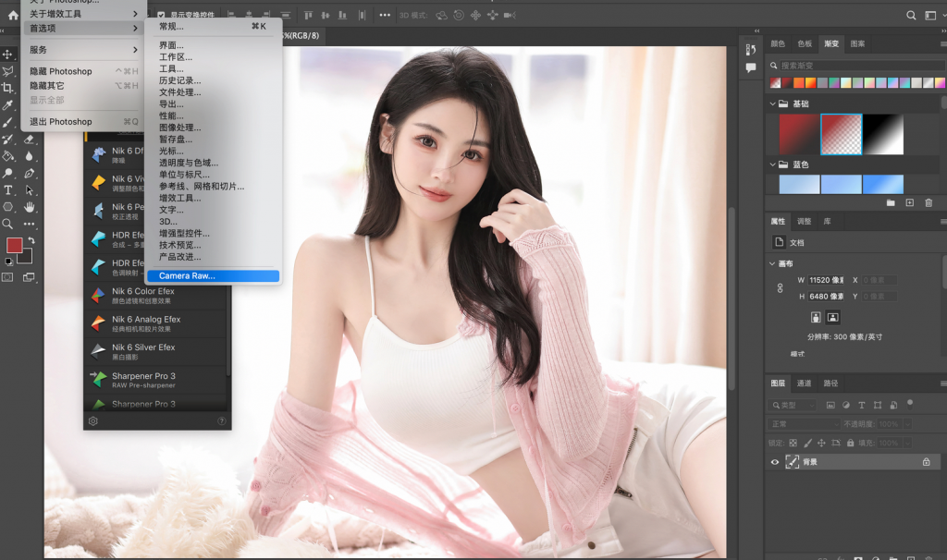The image size is (947, 560).
Task: Select the Move tool
Action: (x=8, y=54)
